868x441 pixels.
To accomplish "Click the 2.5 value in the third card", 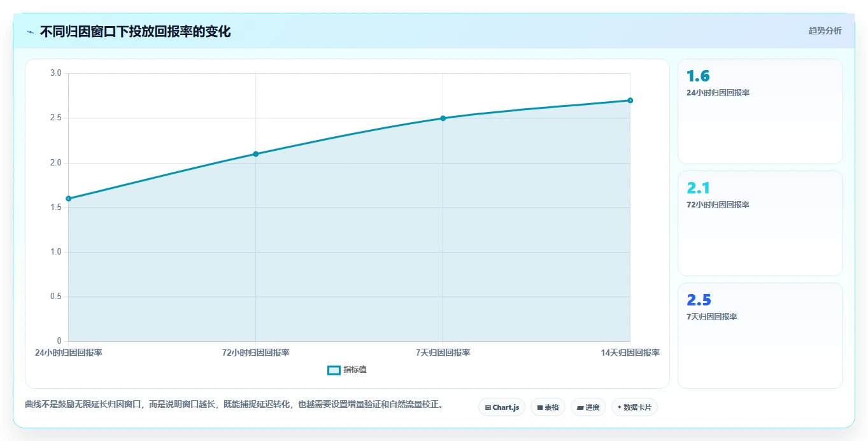I will (x=699, y=300).
